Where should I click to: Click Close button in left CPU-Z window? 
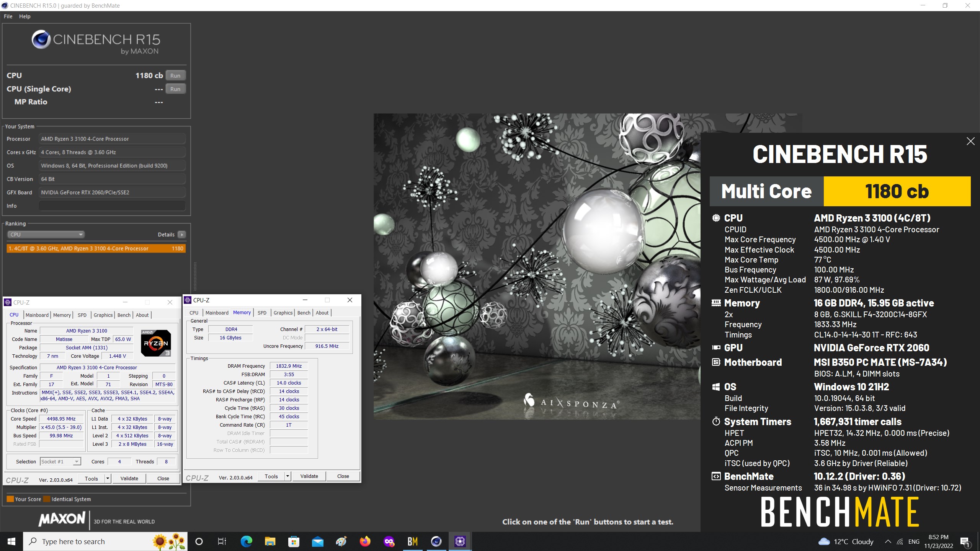(163, 479)
